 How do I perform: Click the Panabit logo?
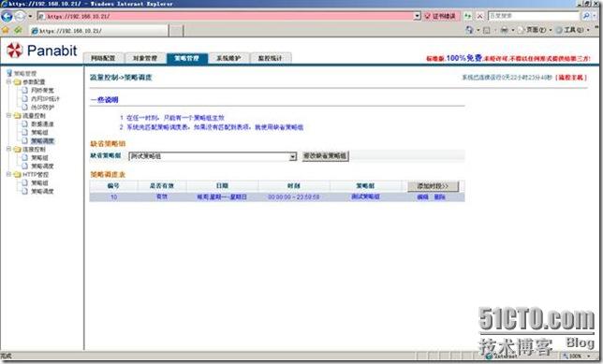(42, 51)
